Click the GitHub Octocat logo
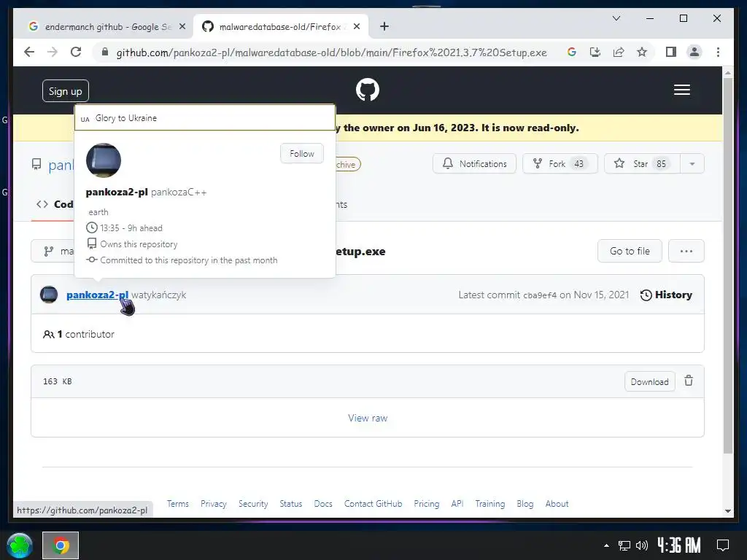The image size is (747, 560). click(x=368, y=90)
